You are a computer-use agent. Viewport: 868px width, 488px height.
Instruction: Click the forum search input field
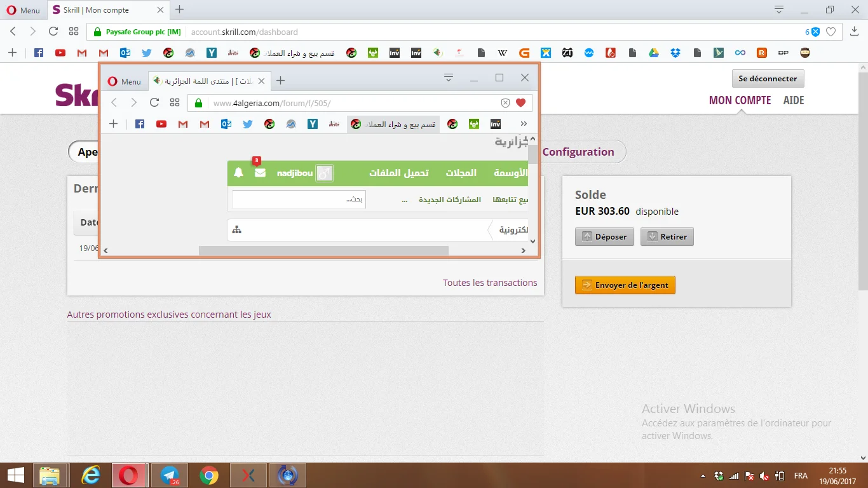point(299,200)
